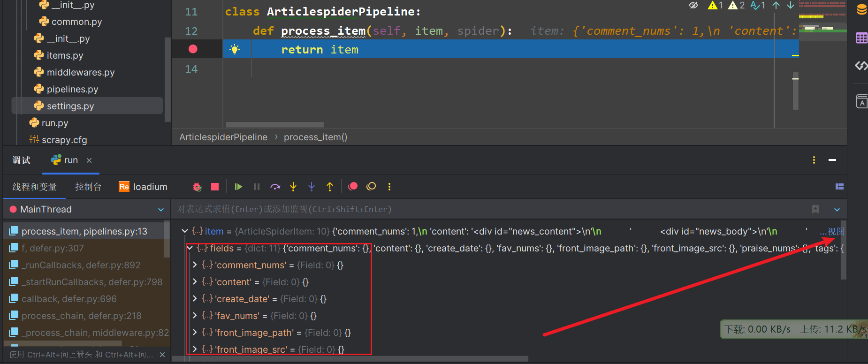Add expression to watches bookmark icon

tap(815, 209)
